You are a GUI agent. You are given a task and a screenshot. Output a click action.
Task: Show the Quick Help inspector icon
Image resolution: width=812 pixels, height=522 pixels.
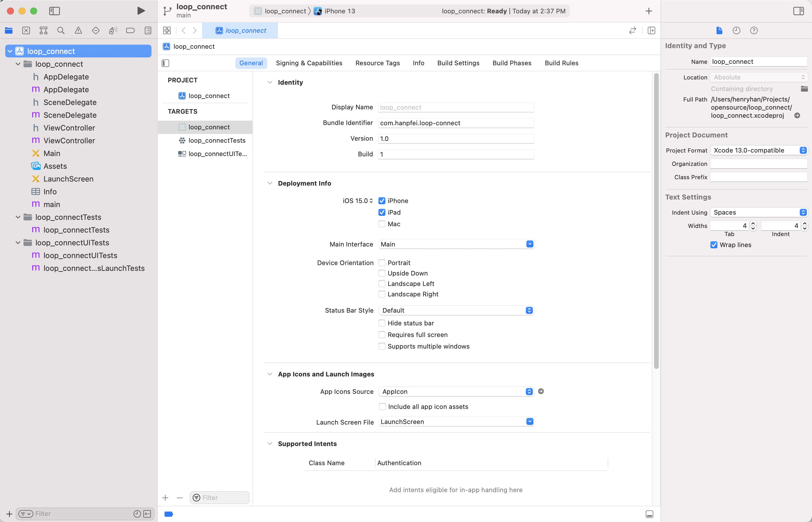click(x=754, y=30)
